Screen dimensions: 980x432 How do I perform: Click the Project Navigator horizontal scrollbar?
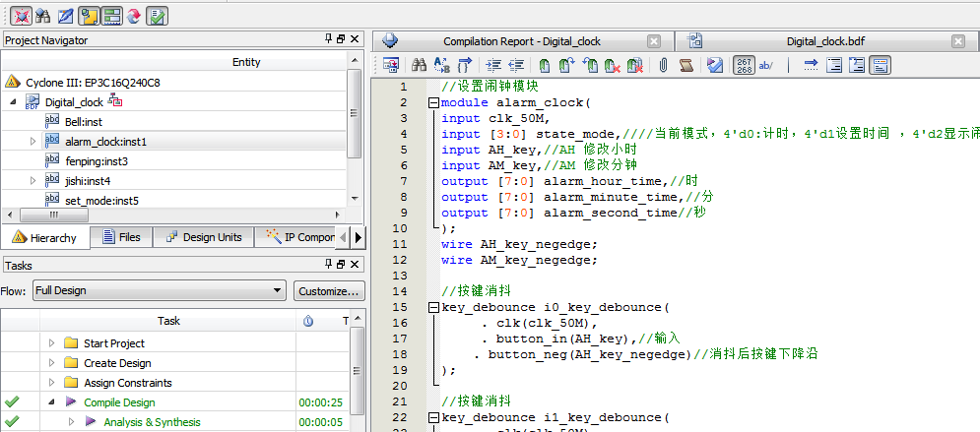coord(53,215)
